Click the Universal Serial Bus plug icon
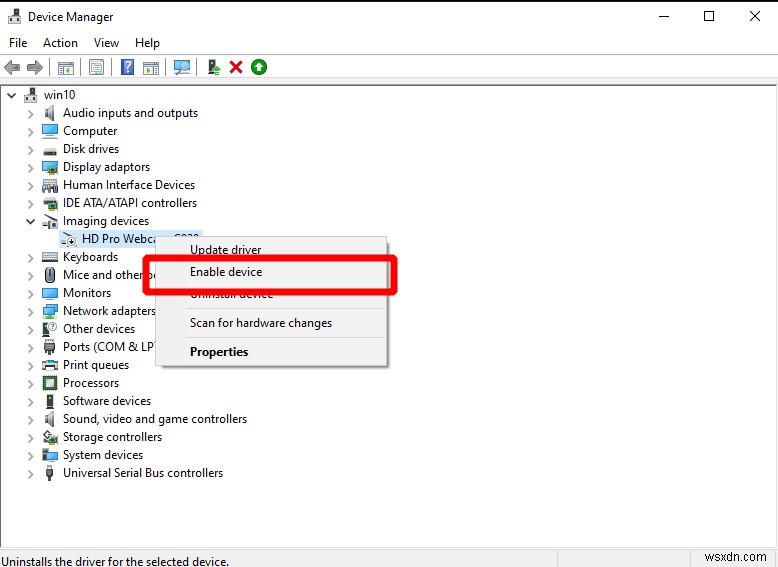This screenshot has height=567, width=778. point(50,473)
